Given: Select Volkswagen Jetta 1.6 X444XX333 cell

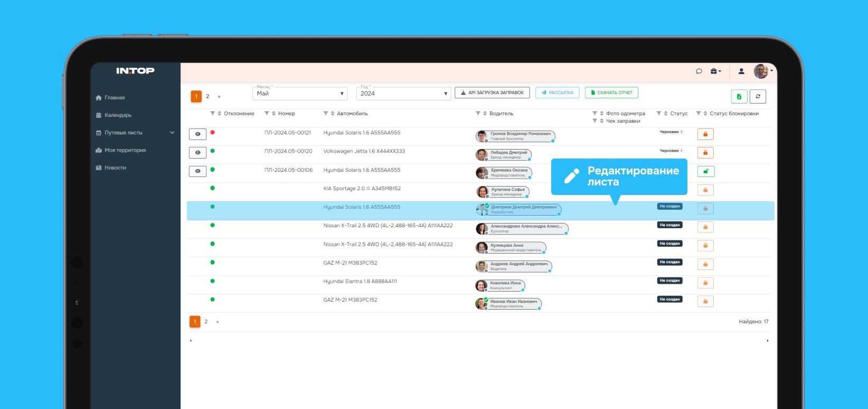Looking at the screenshot, I should pyautogui.click(x=364, y=151).
